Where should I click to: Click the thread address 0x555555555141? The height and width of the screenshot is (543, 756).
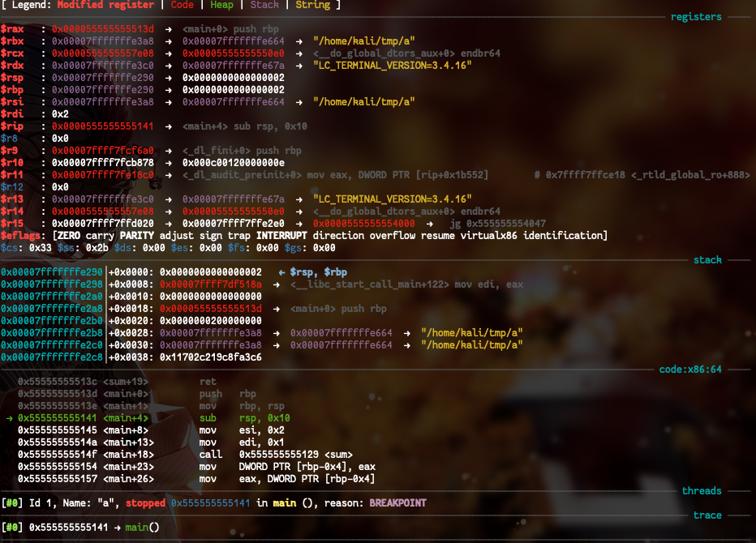pos(211,503)
